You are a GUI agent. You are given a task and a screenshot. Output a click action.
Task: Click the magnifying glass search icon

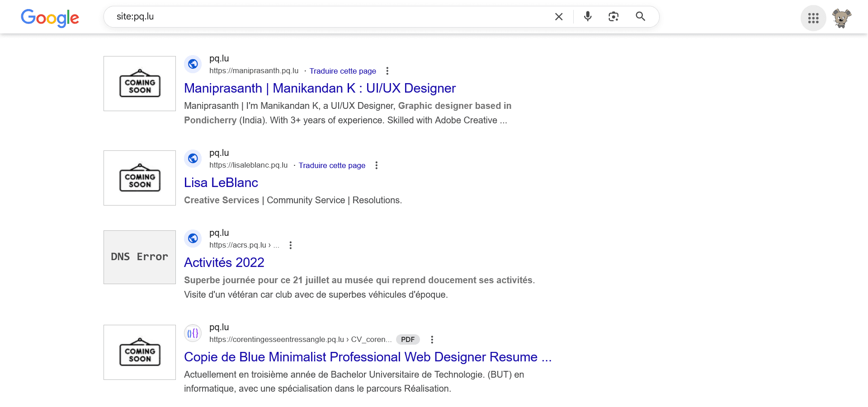pyautogui.click(x=640, y=17)
